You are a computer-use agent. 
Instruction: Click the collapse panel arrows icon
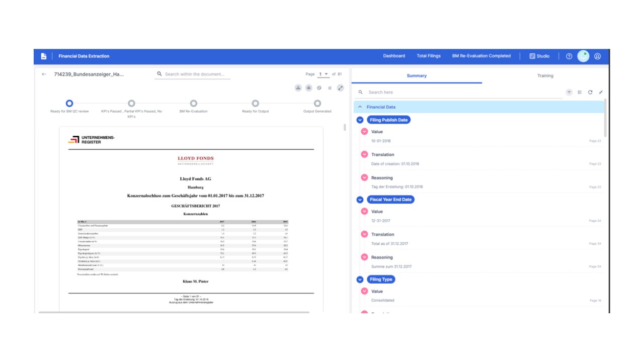coord(601,93)
